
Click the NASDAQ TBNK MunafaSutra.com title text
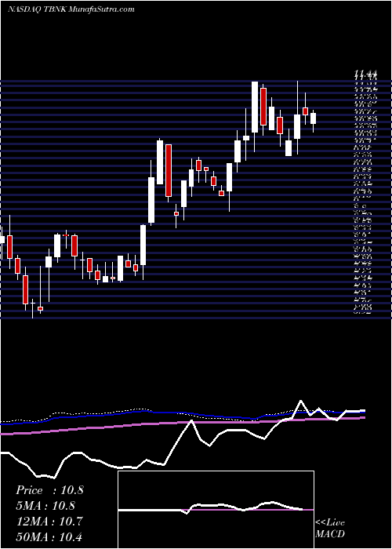click(71, 9)
